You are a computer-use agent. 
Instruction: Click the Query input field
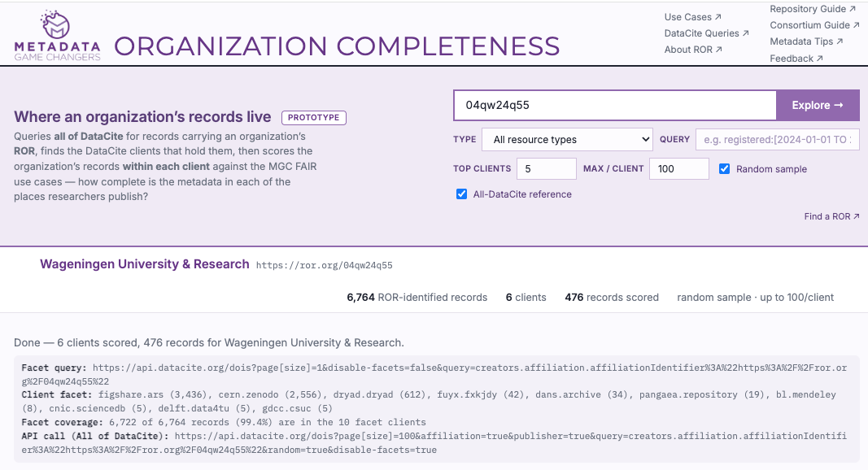click(777, 140)
